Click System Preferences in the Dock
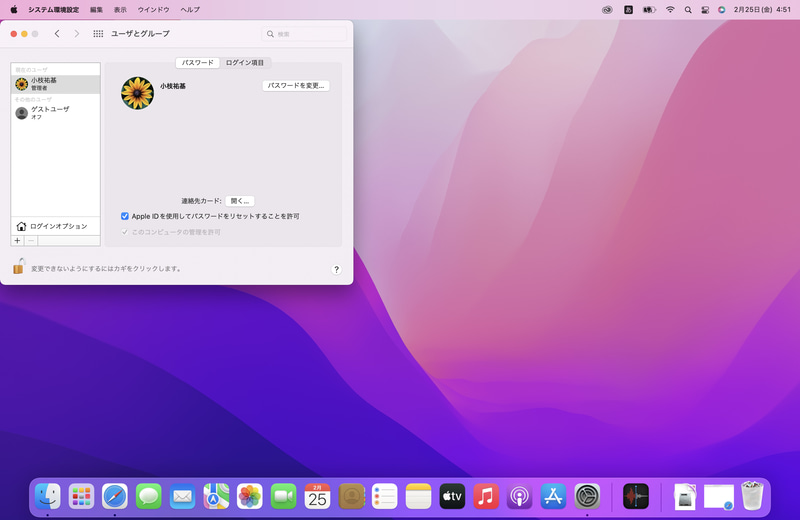Image resolution: width=800 pixels, height=520 pixels. (x=587, y=496)
